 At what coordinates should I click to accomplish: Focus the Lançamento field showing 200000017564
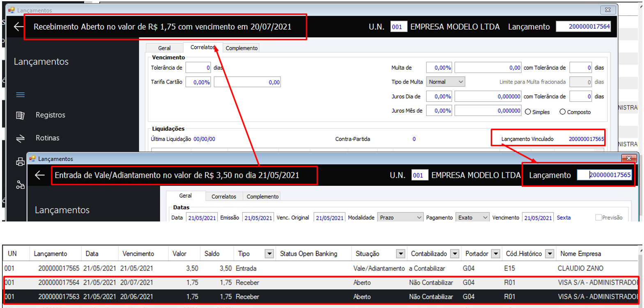click(x=583, y=27)
